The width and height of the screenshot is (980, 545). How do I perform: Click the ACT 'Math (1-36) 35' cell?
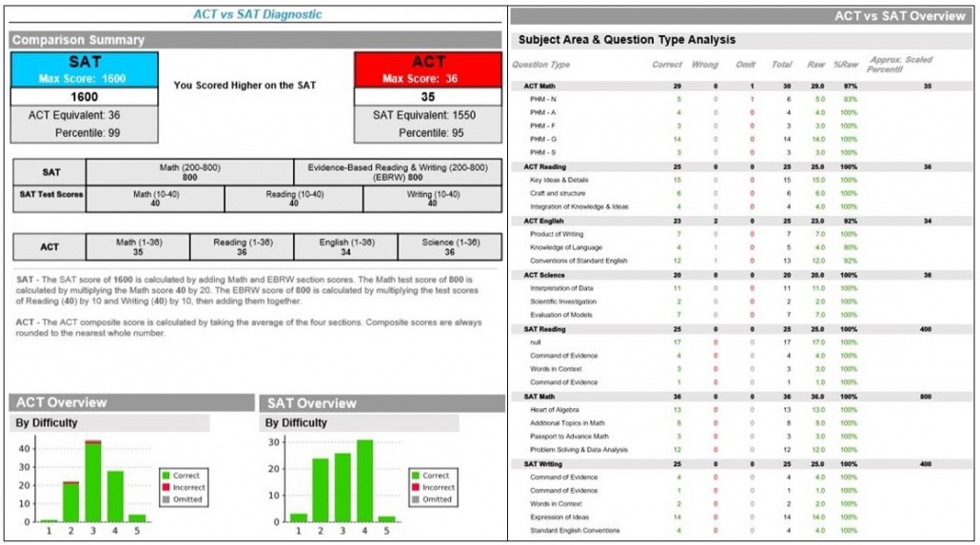138,247
